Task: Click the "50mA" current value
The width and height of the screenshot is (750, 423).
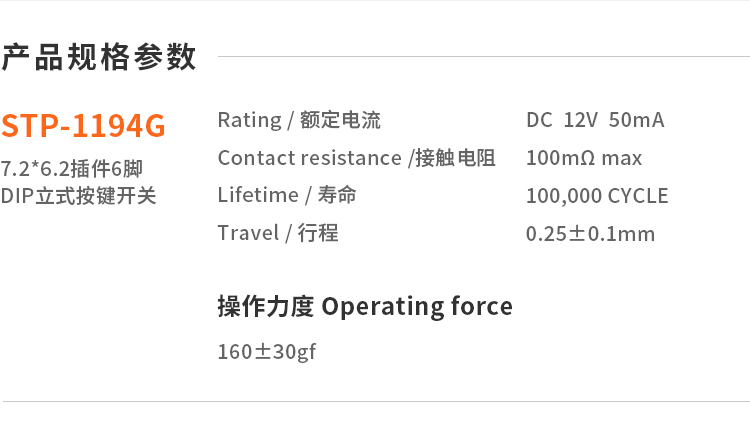Action: click(x=636, y=121)
